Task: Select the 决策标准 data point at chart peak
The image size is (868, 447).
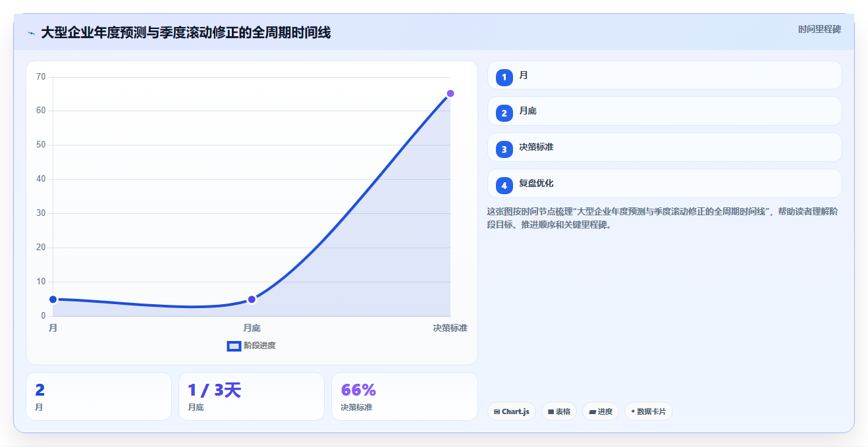Action: pos(450,93)
